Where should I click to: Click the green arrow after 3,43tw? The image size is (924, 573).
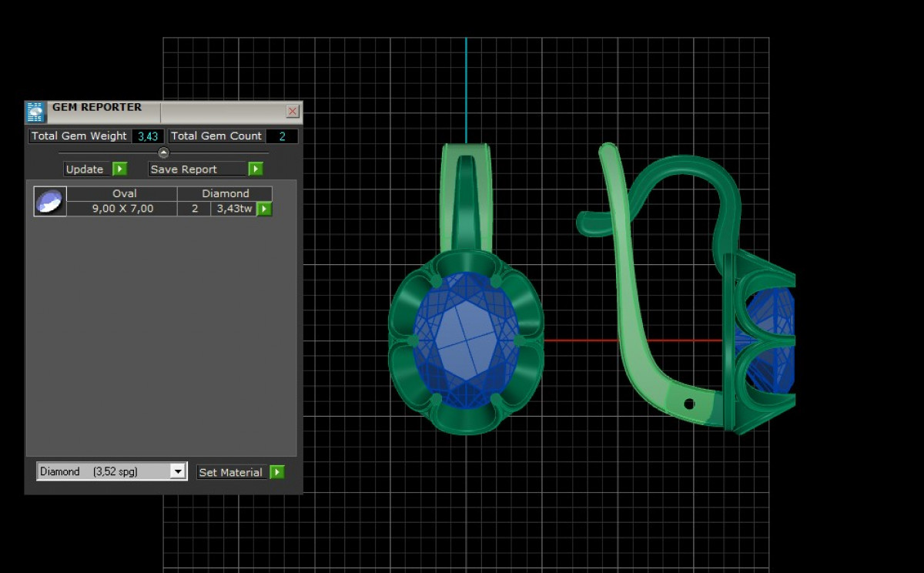coord(264,209)
